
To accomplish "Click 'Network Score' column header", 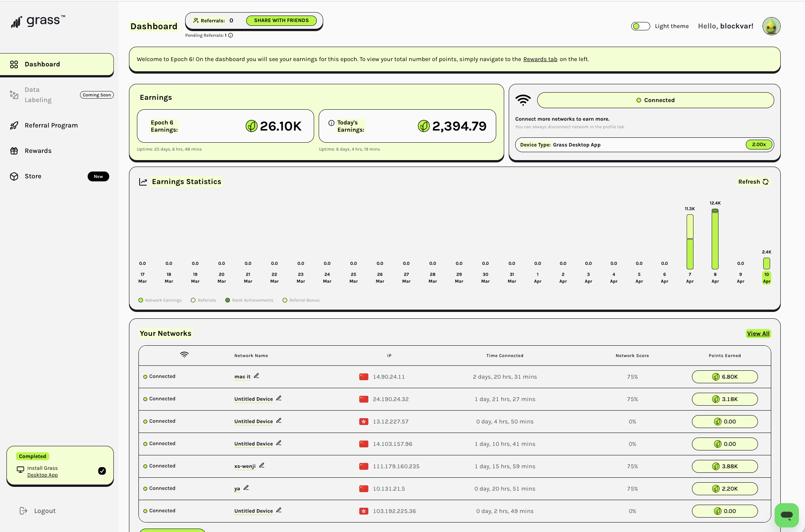I will pos(632,356).
